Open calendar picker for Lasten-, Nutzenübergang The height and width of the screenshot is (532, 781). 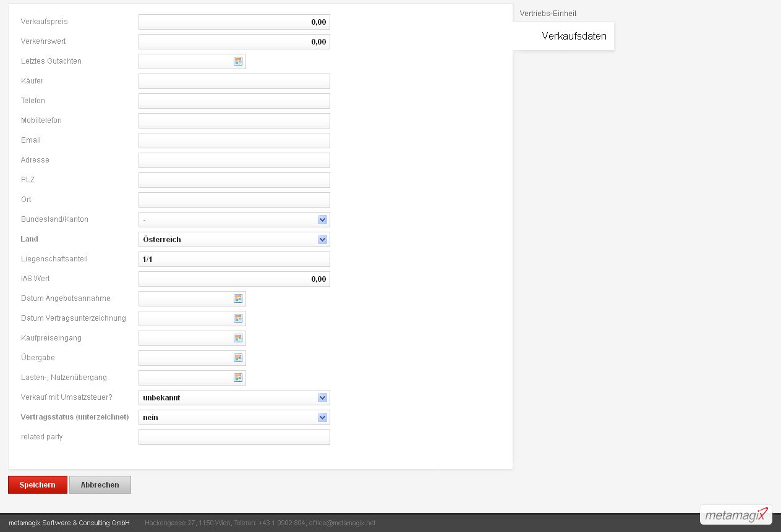click(238, 378)
